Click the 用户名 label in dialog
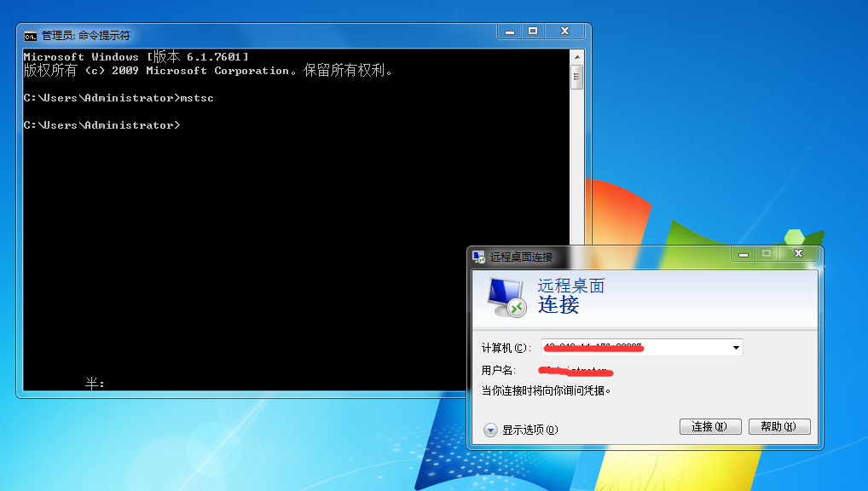Screen dimensions: 868x491 [x=499, y=370]
